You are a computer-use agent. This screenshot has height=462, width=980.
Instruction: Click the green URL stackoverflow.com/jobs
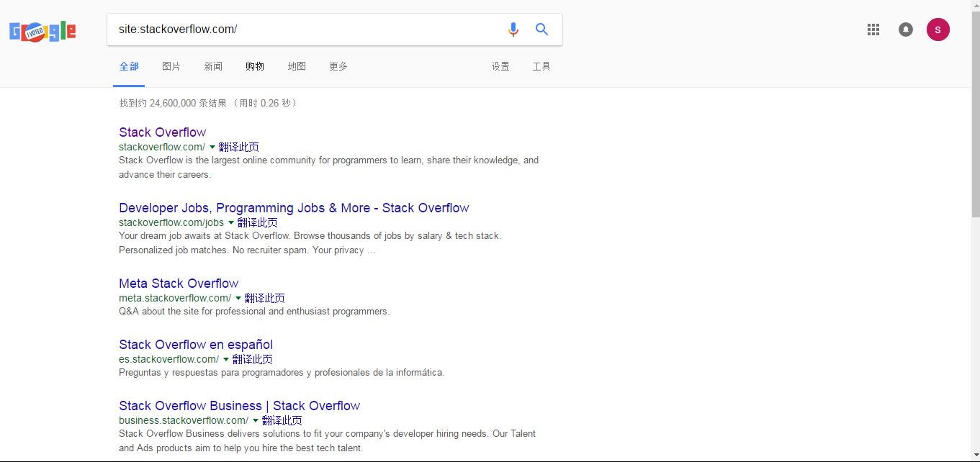pyautogui.click(x=171, y=222)
